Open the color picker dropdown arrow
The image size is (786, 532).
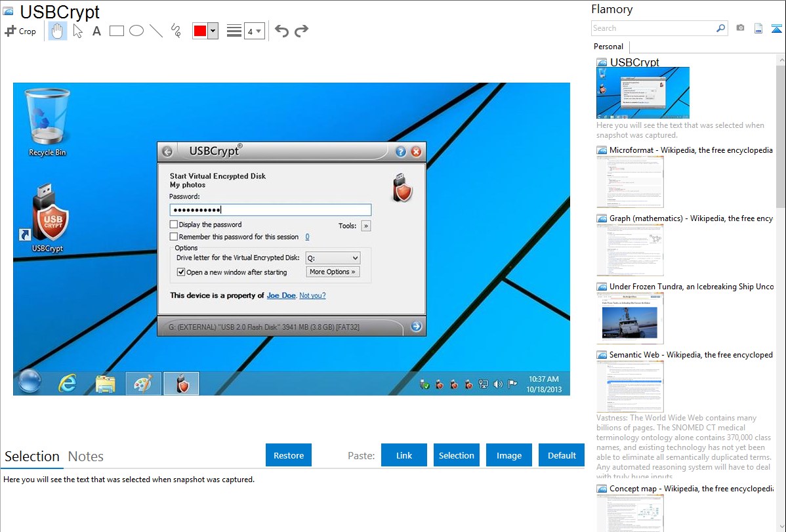(213, 31)
